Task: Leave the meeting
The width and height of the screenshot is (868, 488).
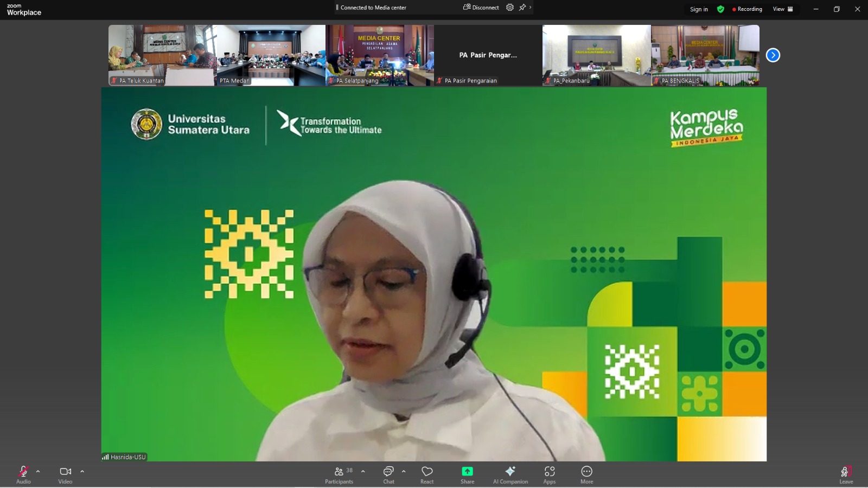Action: point(846,474)
